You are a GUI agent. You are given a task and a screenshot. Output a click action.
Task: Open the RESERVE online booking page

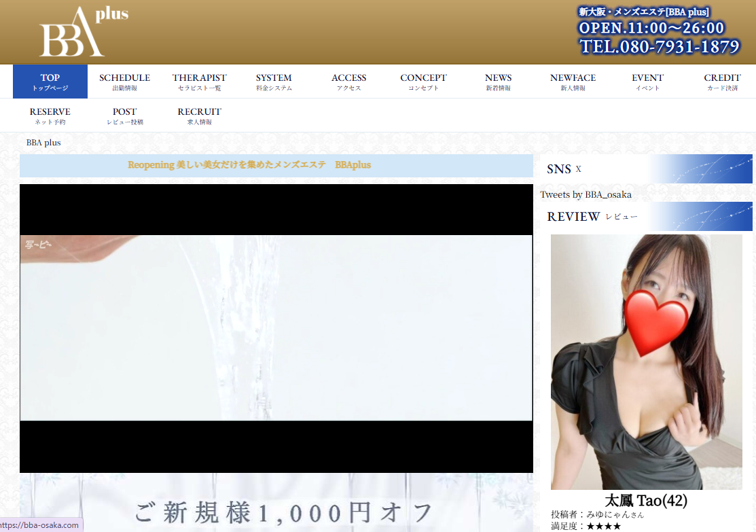point(50,116)
